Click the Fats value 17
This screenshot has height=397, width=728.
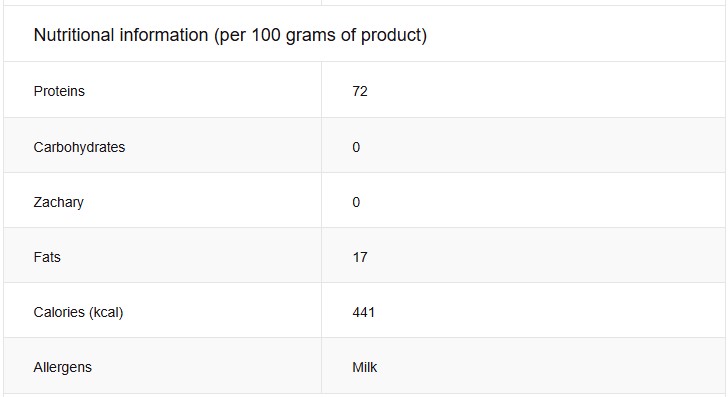tap(360, 257)
